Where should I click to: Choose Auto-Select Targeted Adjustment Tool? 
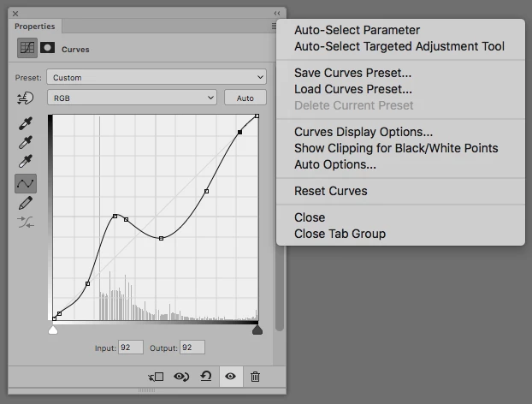pyautogui.click(x=399, y=46)
